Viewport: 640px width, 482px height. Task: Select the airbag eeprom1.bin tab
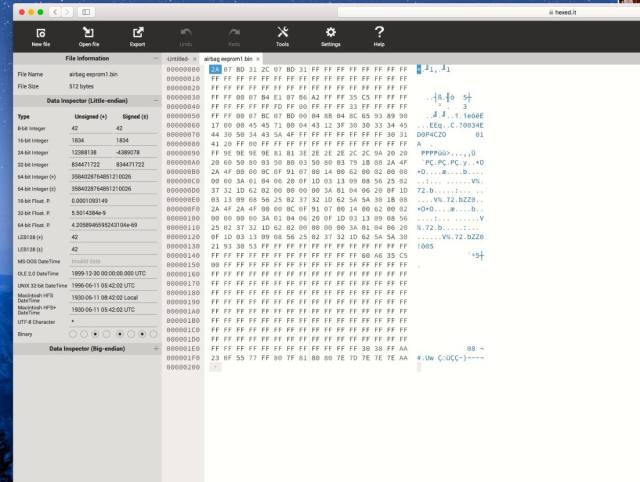pyautogui.click(x=227, y=59)
